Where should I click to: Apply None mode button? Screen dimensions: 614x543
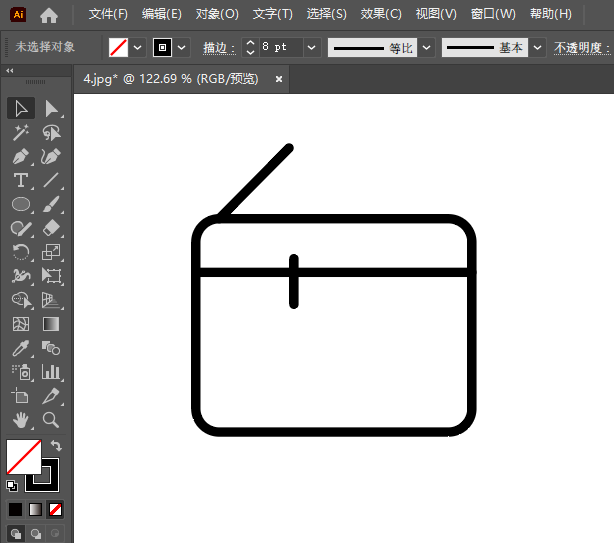tap(55, 509)
